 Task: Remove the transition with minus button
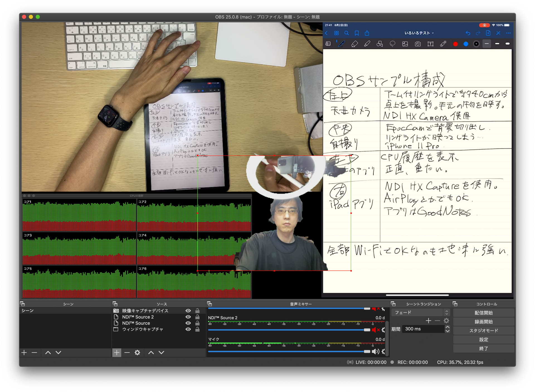[x=437, y=321]
